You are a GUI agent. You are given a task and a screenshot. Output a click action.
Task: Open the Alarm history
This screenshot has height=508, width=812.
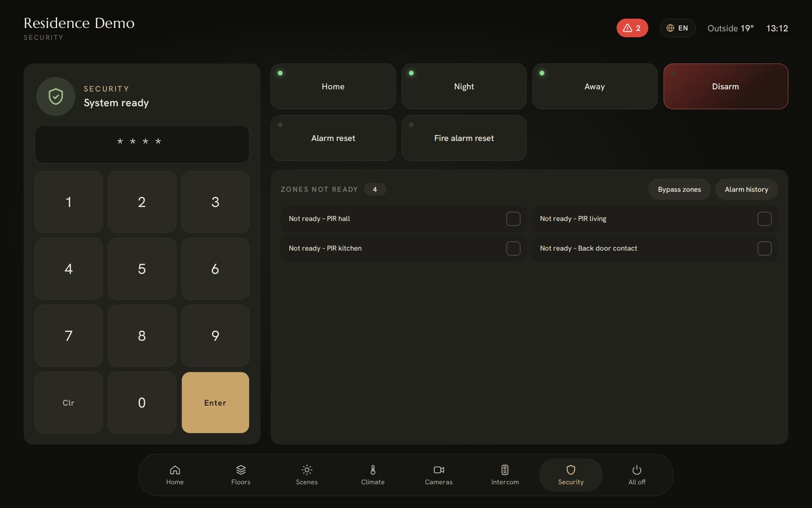pyautogui.click(x=746, y=189)
